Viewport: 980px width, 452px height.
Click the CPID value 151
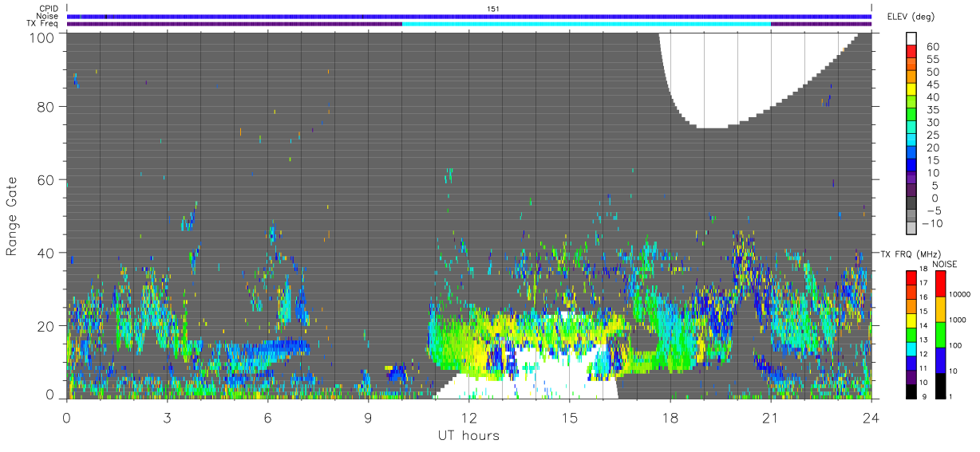click(x=493, y=8)
